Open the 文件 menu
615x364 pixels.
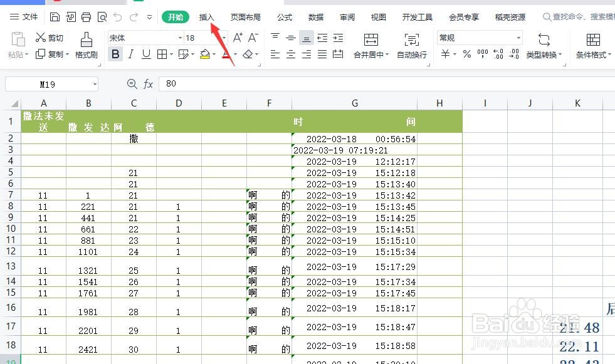coord(29,17)
